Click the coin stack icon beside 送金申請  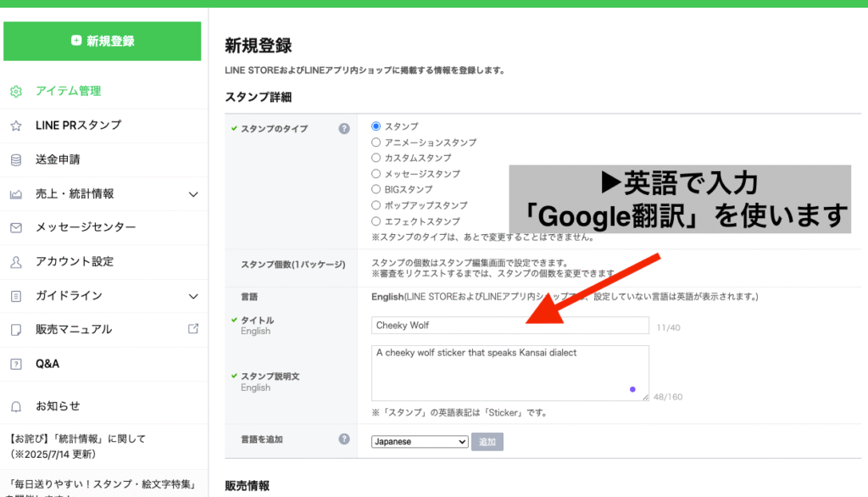pos(16,160)
